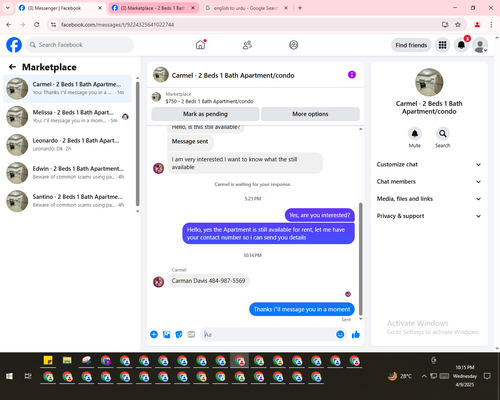Go to the Home feed icon
This screenshot has height=400, width=500.
click(201, 45)
